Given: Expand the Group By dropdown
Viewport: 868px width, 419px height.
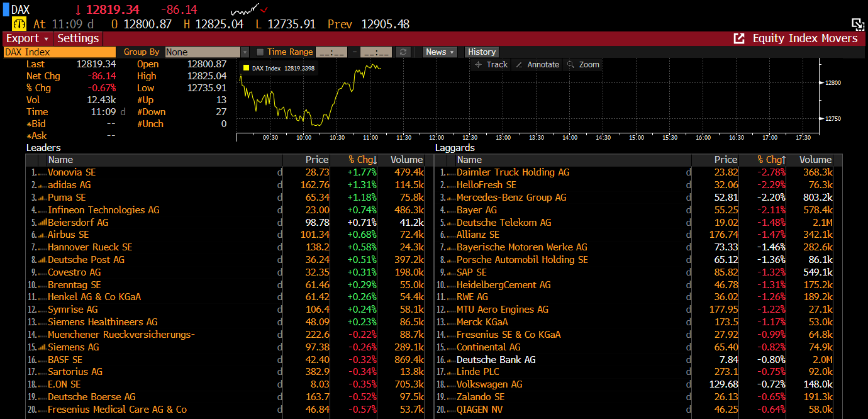Looking at the screenshot, I should (x=245, y=52).
